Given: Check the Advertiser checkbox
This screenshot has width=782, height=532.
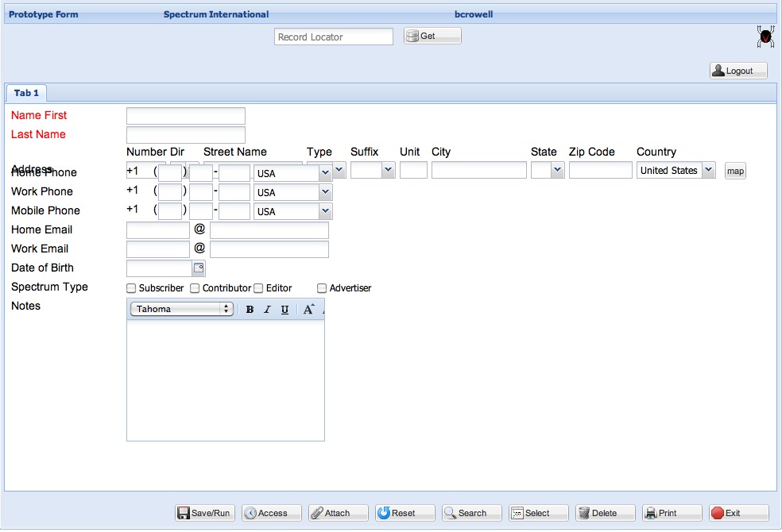Looking at the screenshot, I should [x=322, y=288].
